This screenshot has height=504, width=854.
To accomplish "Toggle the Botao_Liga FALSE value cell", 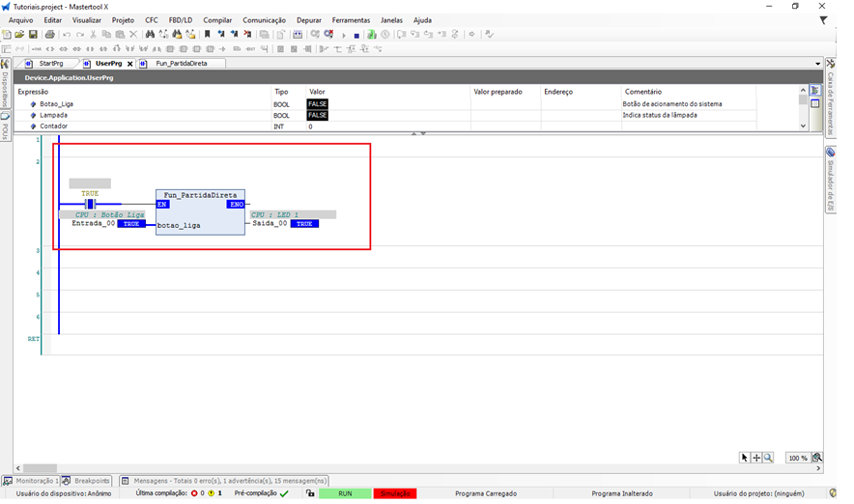I will [x=317, y=103].
